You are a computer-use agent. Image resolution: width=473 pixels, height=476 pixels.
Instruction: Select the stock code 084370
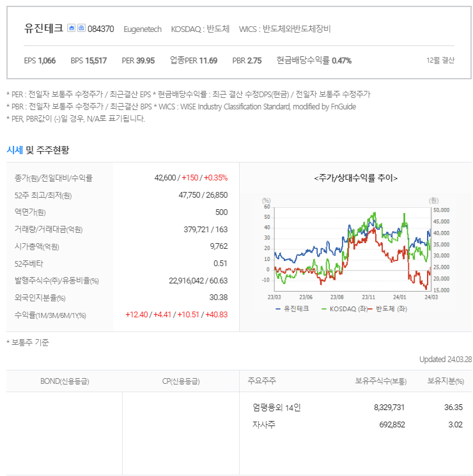(x=100, y=29)
